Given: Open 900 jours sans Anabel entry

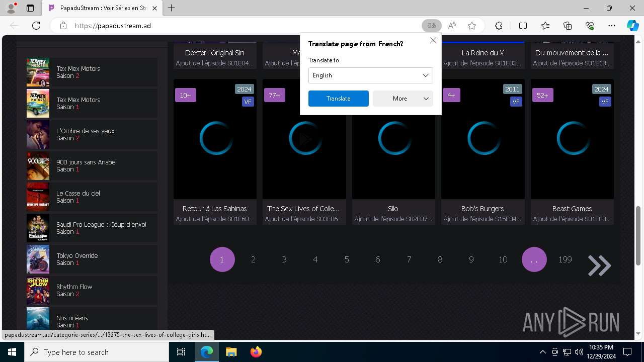Looking at the screenshot, I should pos(92,166).
